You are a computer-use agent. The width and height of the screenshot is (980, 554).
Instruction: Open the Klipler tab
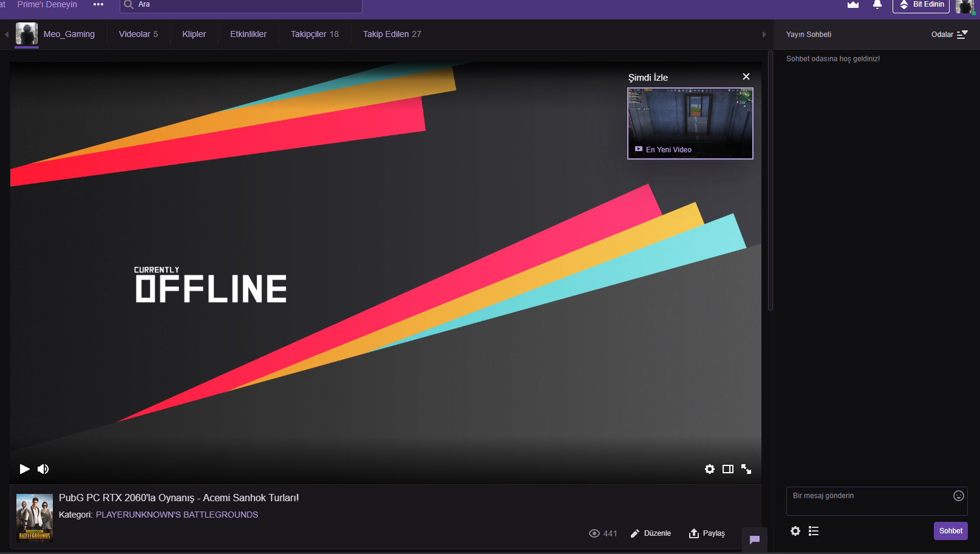point(194,34)
